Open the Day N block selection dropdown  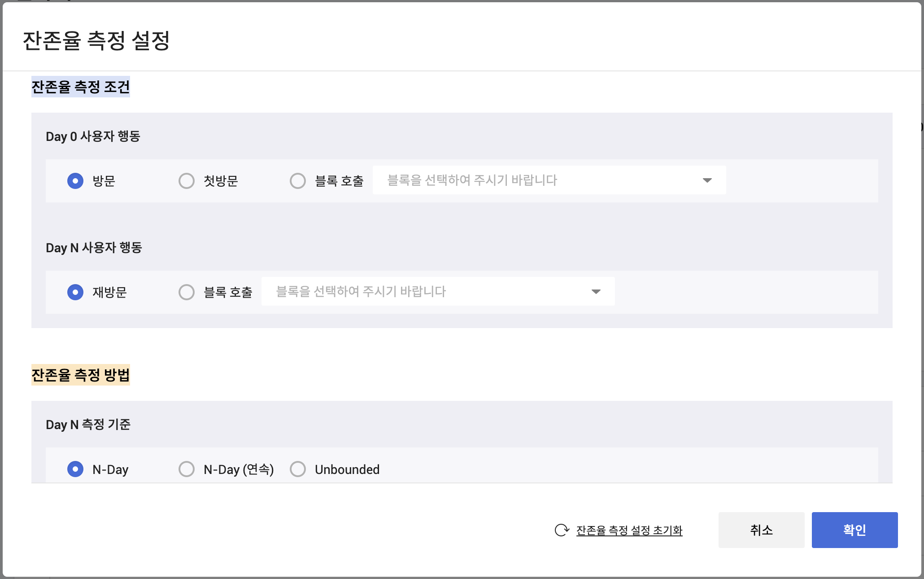tap(426, 292)
